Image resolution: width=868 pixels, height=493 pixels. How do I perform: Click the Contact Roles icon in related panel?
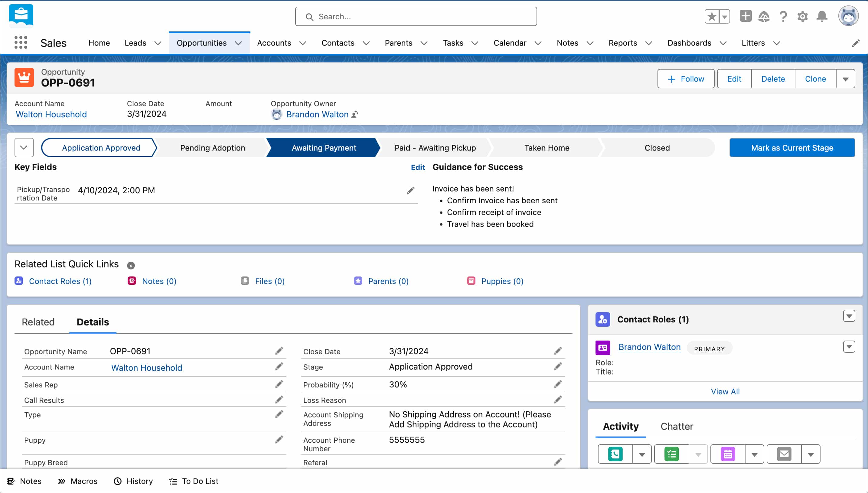[603, 319]
